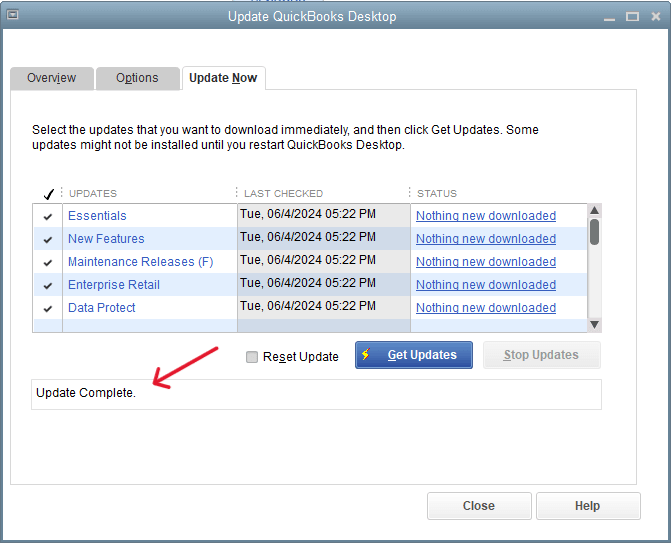Maximize the Update QuickBooks Desktop window
The height and width of the screenshot is (543, 671).
[632, 16]
